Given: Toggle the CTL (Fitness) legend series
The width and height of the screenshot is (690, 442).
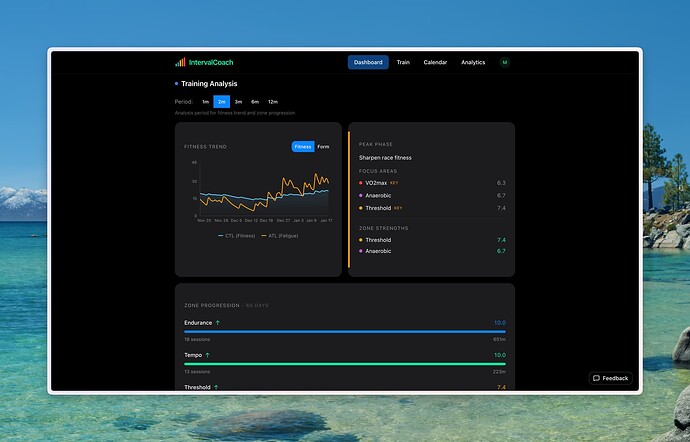Looking at the screenshot, I should pos(237,236).
